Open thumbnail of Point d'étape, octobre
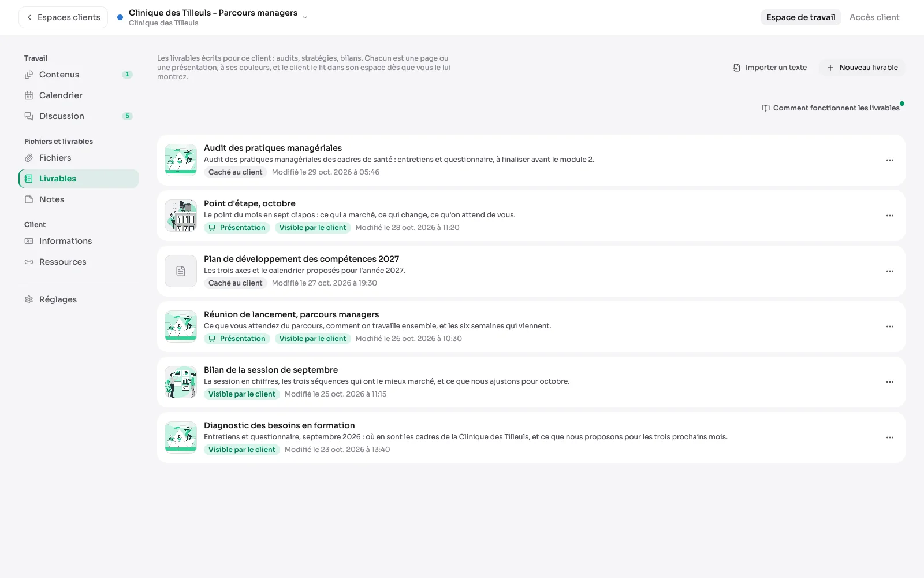 181,216
